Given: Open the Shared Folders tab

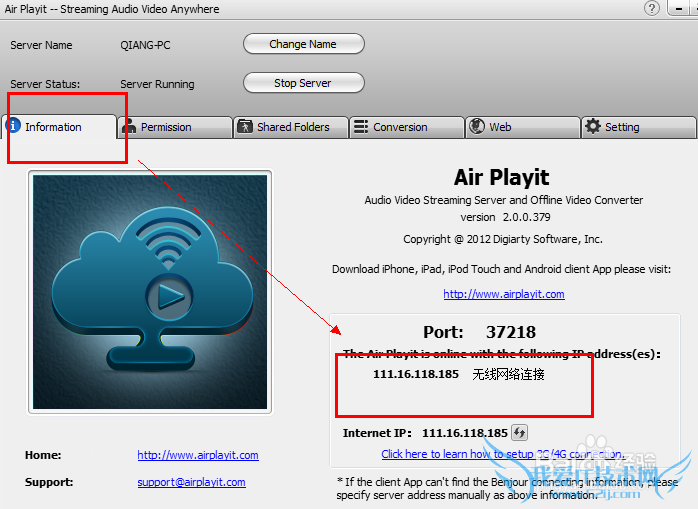Looking at the screenshot, I should coord(291,127).
